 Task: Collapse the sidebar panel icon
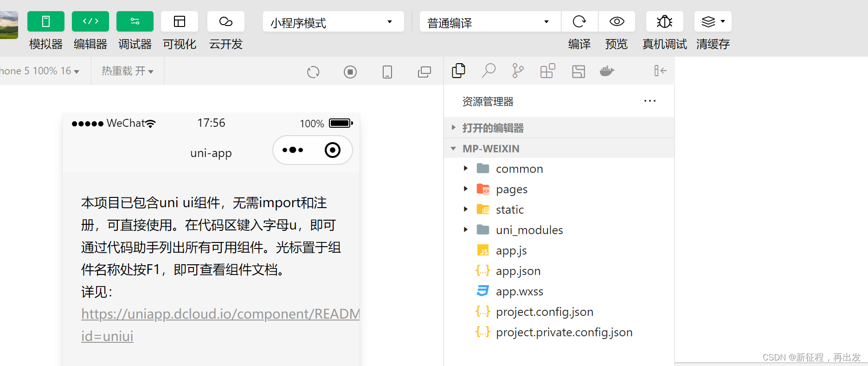point(660,71)
